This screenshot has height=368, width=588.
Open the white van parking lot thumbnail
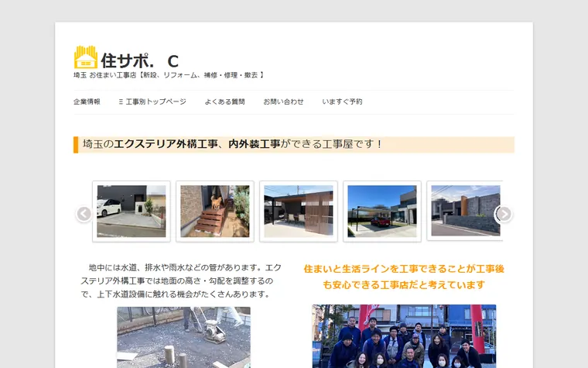(x=132, y=211)
